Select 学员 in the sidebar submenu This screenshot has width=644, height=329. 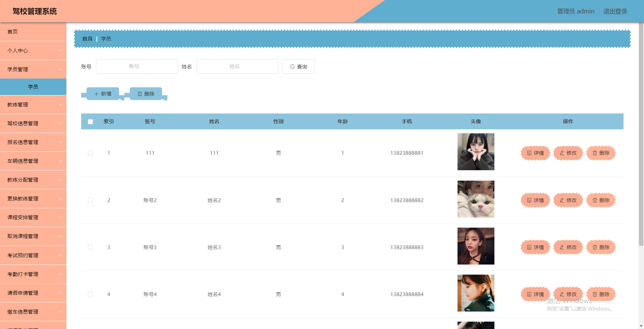[x=33, y=87]
